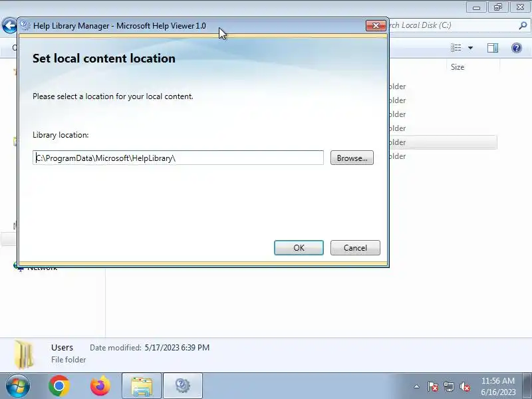532x399 pixels.
Task: Select the highlighted folder row in Explorer
Action: coord(443,142)
